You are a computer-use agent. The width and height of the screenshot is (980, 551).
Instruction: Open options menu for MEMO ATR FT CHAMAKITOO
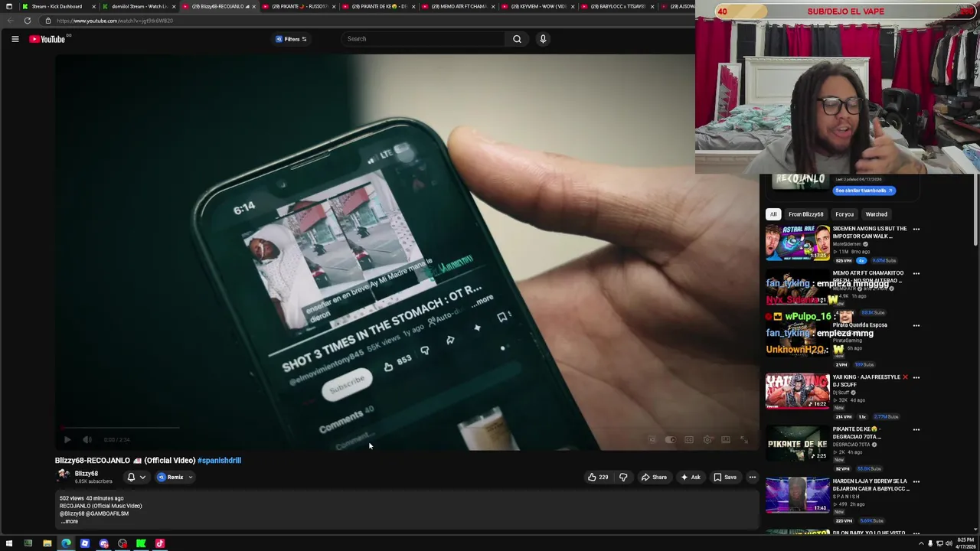[916, 273]
